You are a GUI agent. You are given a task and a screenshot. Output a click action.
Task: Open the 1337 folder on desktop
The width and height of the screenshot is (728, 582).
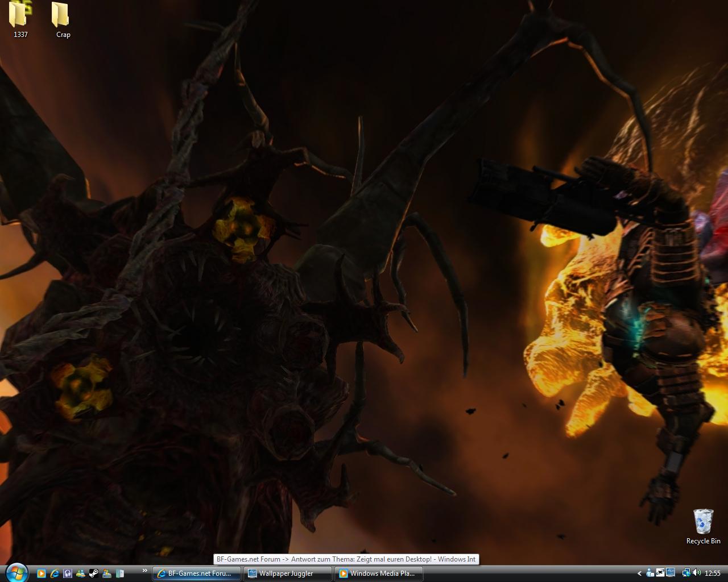[20, 20]
